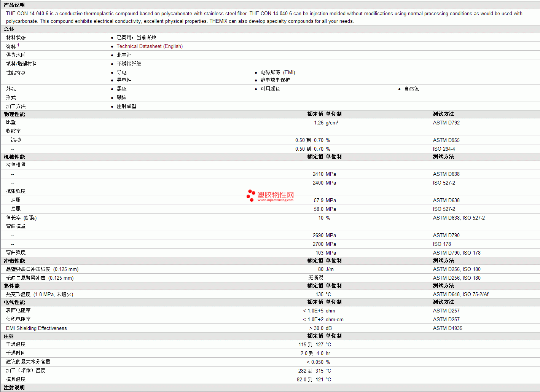This screenshot has height=392, width=540.
Task: Select the 加工（熔体）温度 label
Action: point(25,370)
